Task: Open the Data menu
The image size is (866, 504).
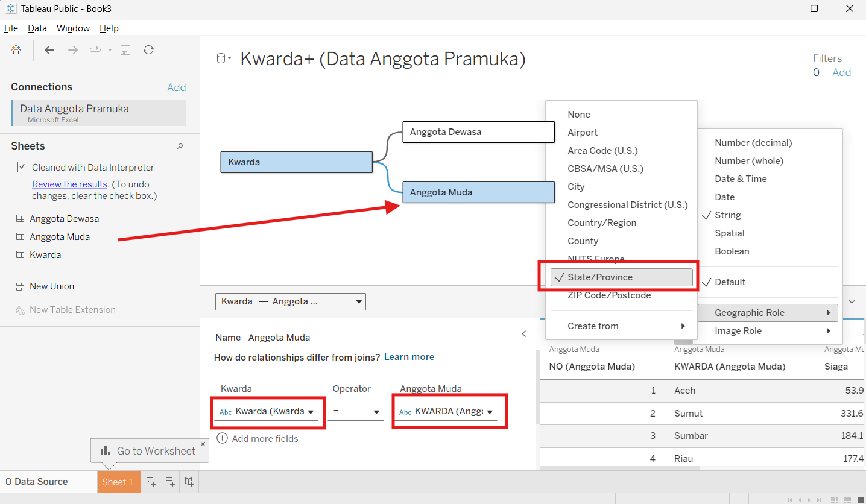Action: 37,28
